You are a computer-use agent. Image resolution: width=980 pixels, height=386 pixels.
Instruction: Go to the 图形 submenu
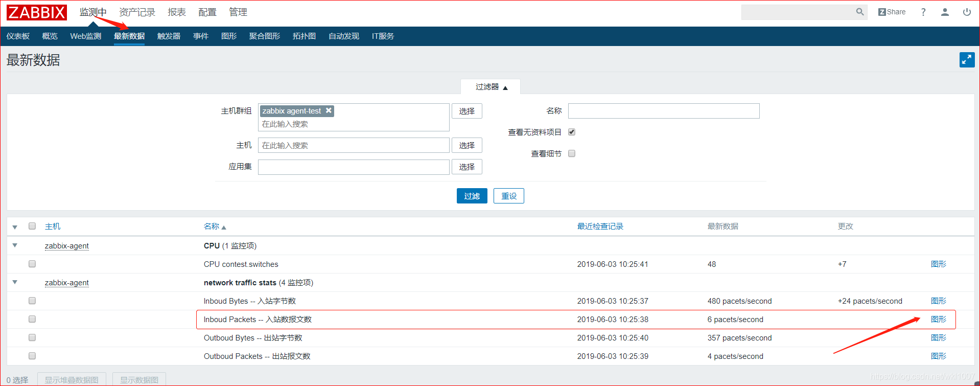(229, 36)
